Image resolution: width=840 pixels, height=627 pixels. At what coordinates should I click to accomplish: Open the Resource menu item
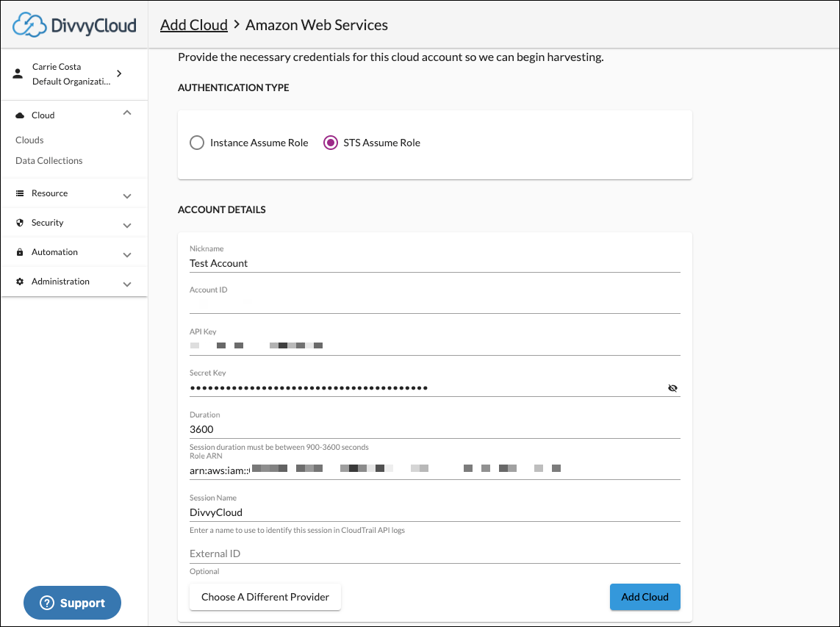[x=74, y=193]
